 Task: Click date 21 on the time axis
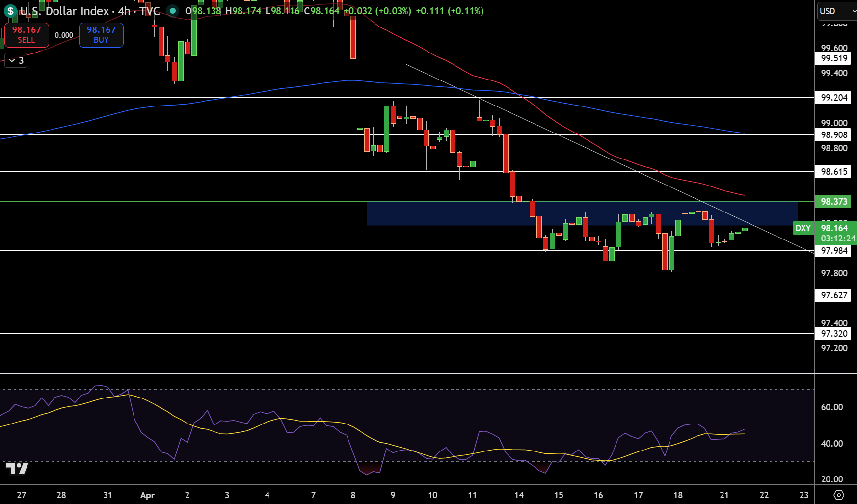[x=724, y=495]
